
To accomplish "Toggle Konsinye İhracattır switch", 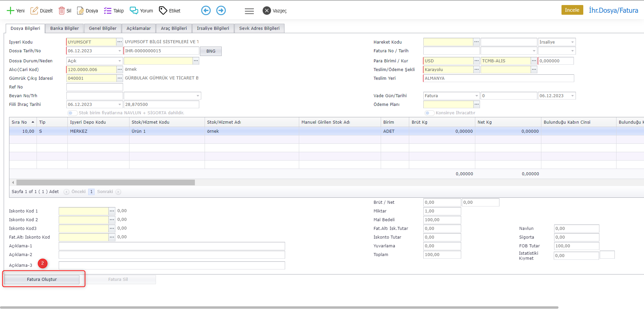I will [x=429, y=113].
